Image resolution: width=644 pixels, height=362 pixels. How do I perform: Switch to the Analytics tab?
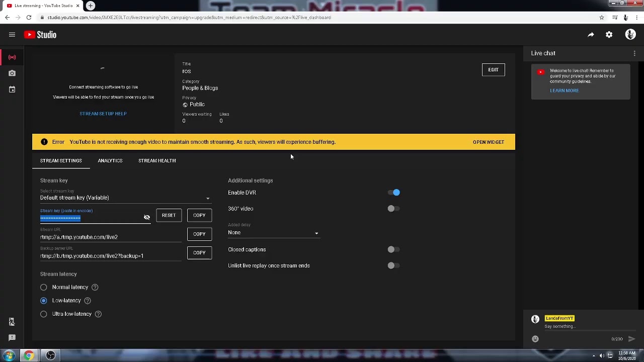tap(110, 160)
